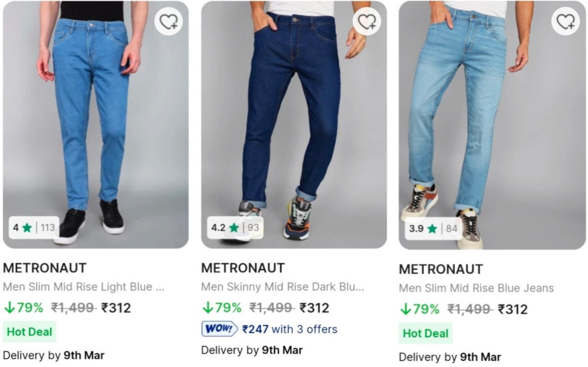Open Men Slim Mid Rise Blue Jeans title

pos(476,288)
